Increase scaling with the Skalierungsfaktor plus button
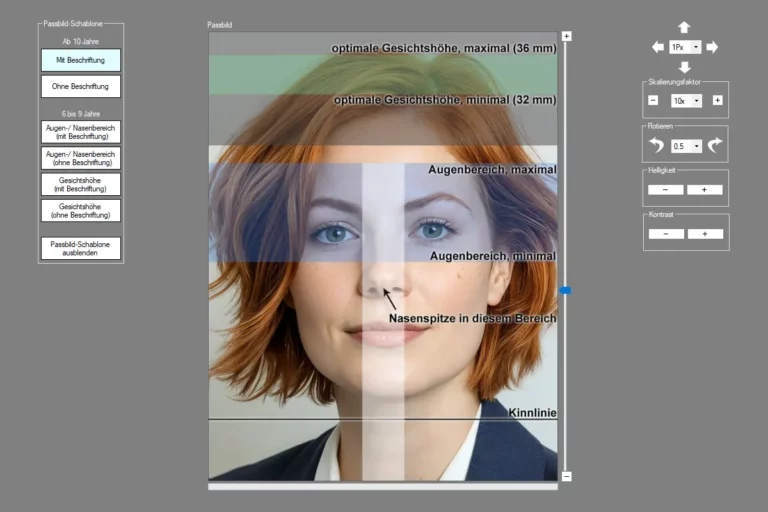Image resolution: width=768 pixels, height=512 pixels. pyautogui.click(x=717, y=100)
